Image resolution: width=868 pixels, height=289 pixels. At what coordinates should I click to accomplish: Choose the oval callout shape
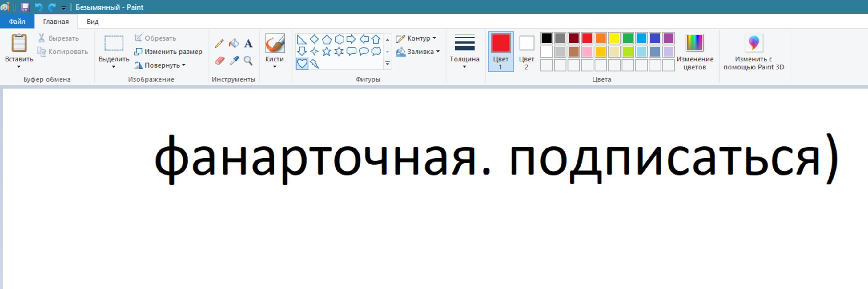click(364, 51)
